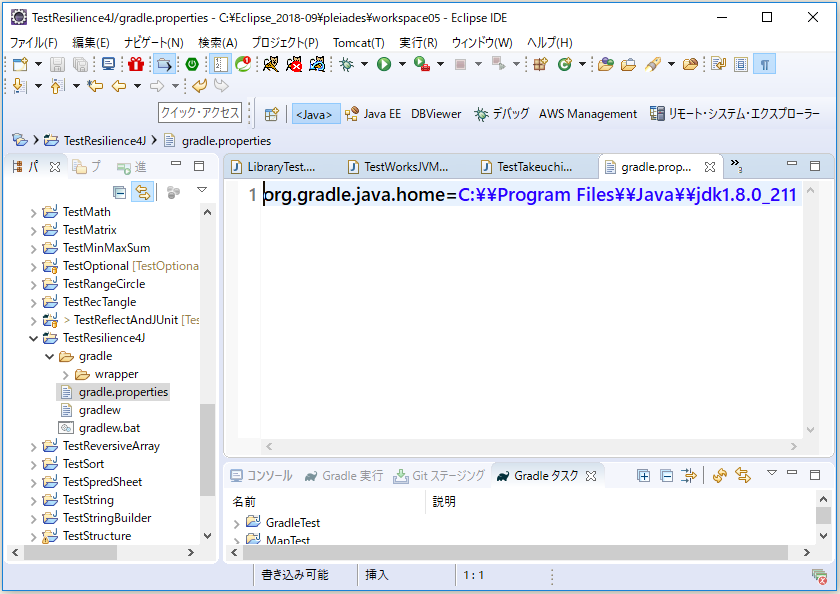The image size is (840, 594).
Task: Close the gradle.properties editor tab
Action: tap(710, 167)
